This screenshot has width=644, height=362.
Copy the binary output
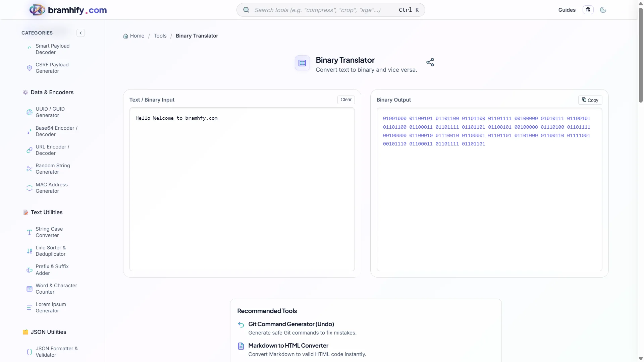click(x=590, y=100)
